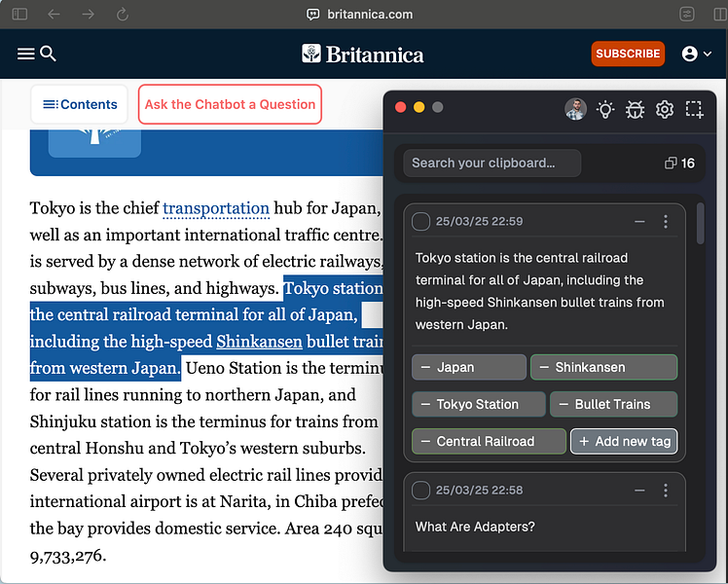Select the 22:59 clipboard entry checkbox
Image resolution: width=728 pixels, height=584 pixels.
coord(421,222)
